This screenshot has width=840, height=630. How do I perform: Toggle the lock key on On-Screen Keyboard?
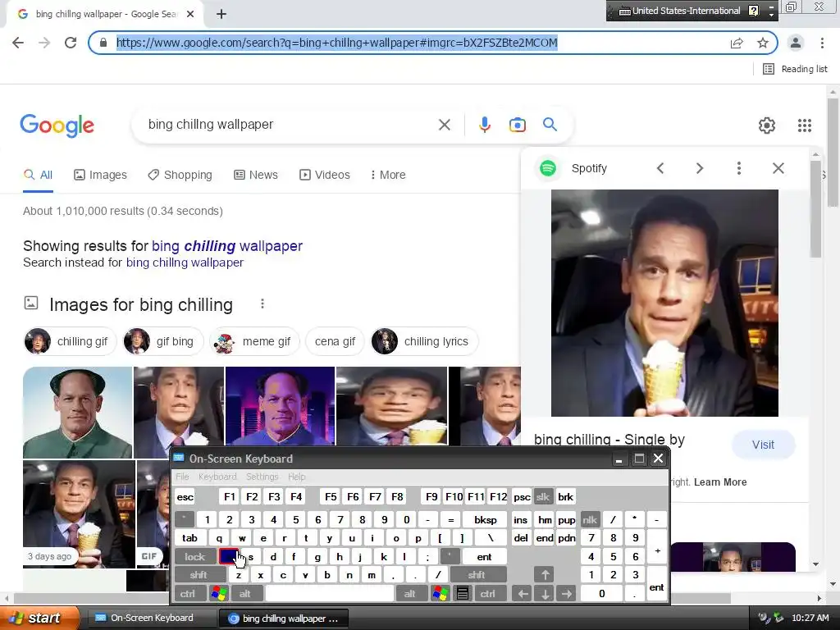[x=195, y=557]
